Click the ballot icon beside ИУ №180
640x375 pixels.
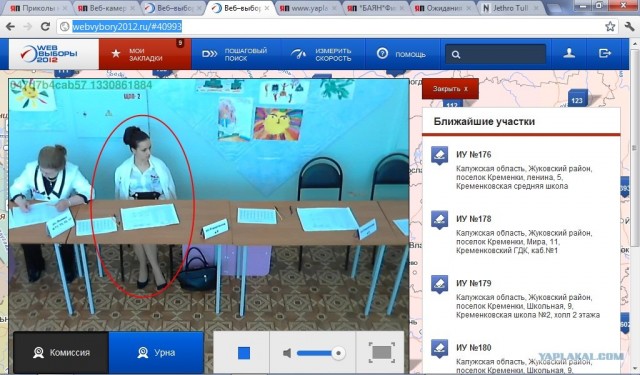pos(440,349)
